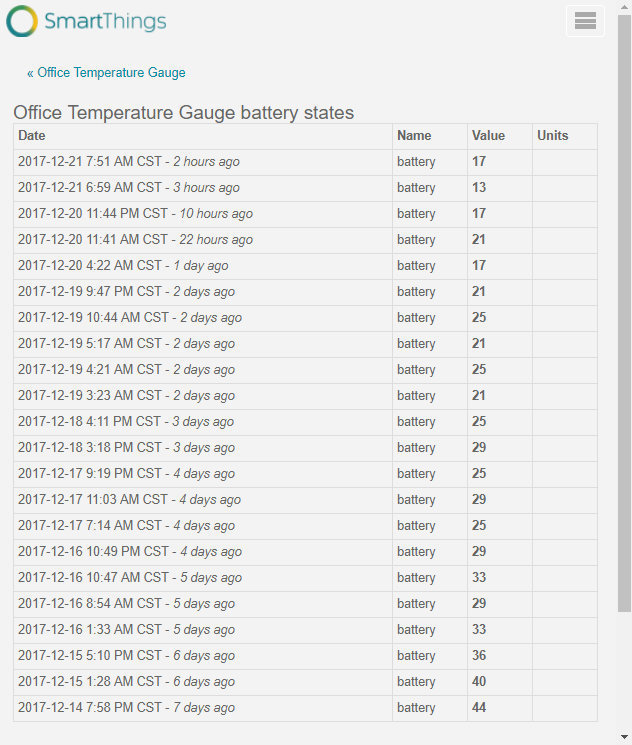Click 'battery' name in the 2017-12-14 row

point(416,707)
